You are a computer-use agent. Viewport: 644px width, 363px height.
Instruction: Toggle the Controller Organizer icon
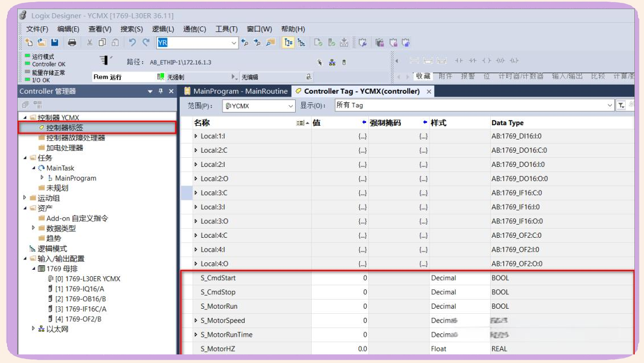(288, 42)
